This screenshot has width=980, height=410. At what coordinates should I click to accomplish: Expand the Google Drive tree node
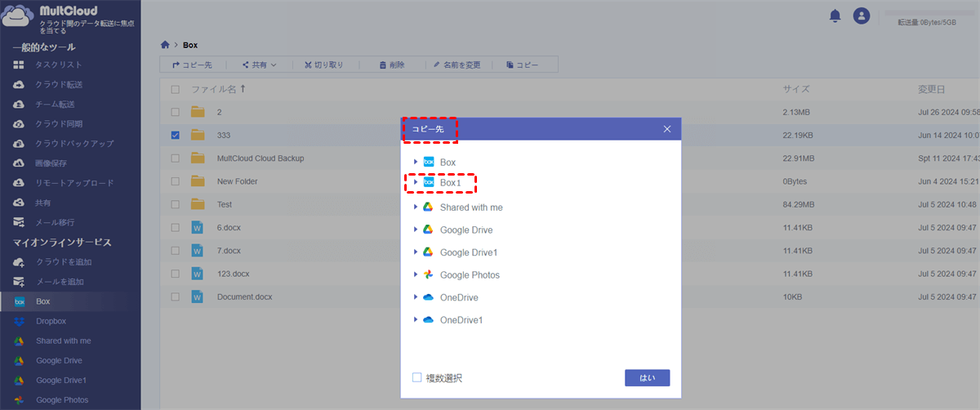click(416, 230)
